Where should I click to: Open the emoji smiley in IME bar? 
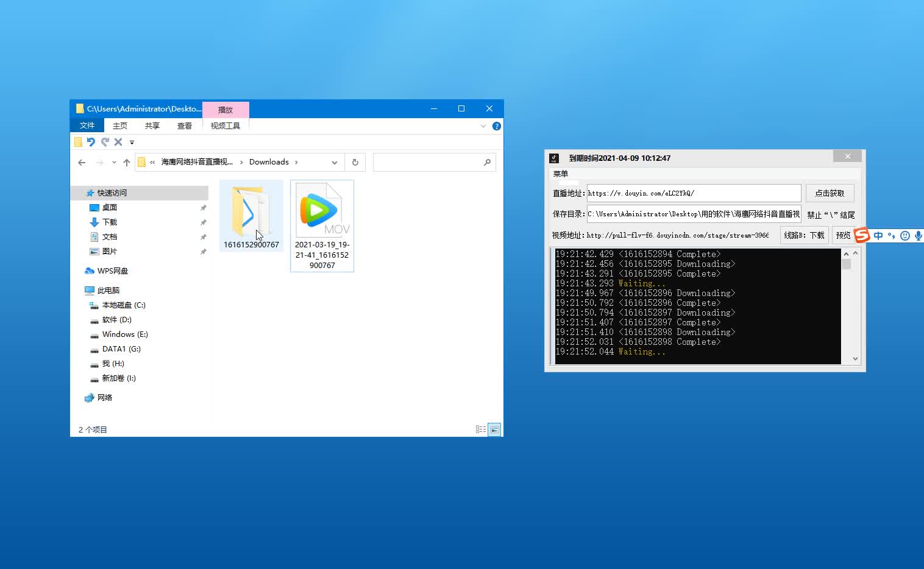click(x=905, y=235)
